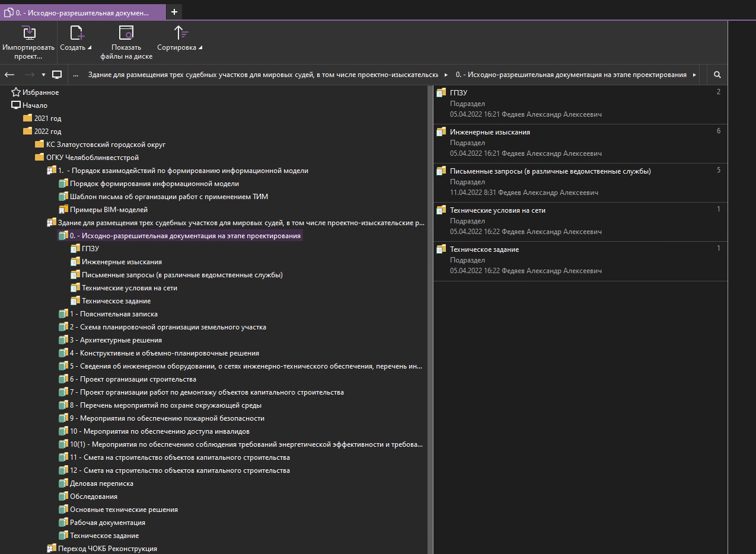Click ГПЗУ subsection icon in tree
Image resolution: width=756 pixels, height=554 pixels.
point(75,249)
